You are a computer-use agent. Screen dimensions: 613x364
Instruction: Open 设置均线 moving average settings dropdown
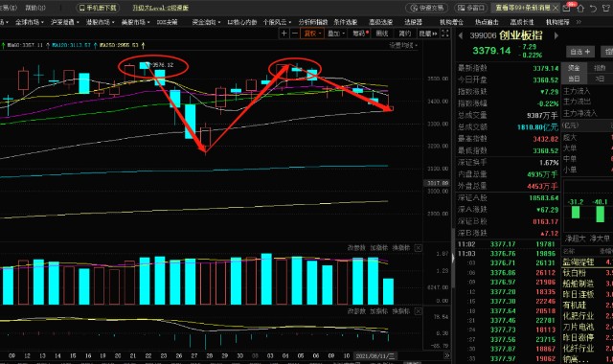click(402, 45)
